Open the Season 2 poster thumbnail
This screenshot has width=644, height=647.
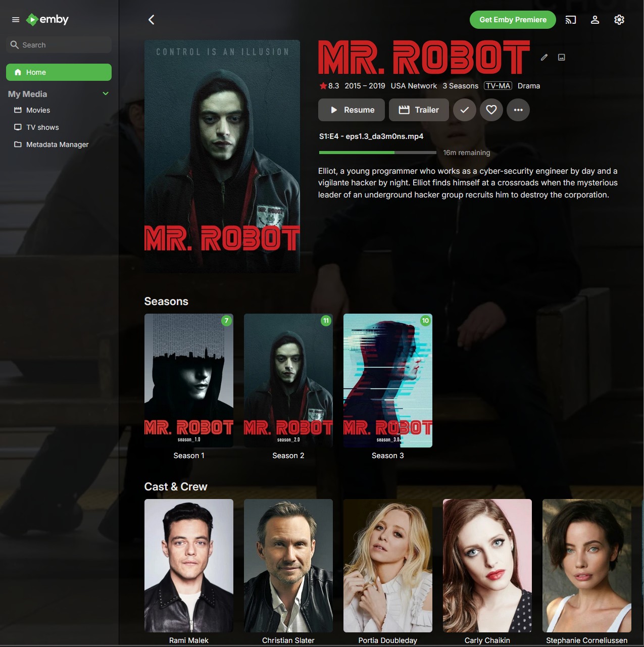[288, 380]
